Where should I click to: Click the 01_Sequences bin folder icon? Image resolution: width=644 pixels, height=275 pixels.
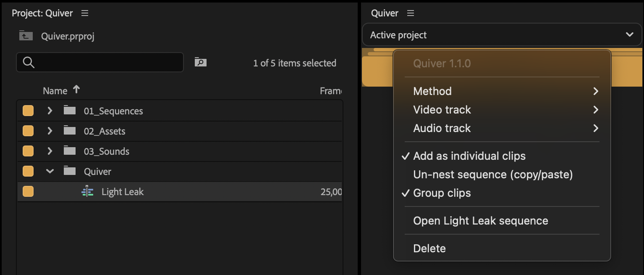coord(70,111)
